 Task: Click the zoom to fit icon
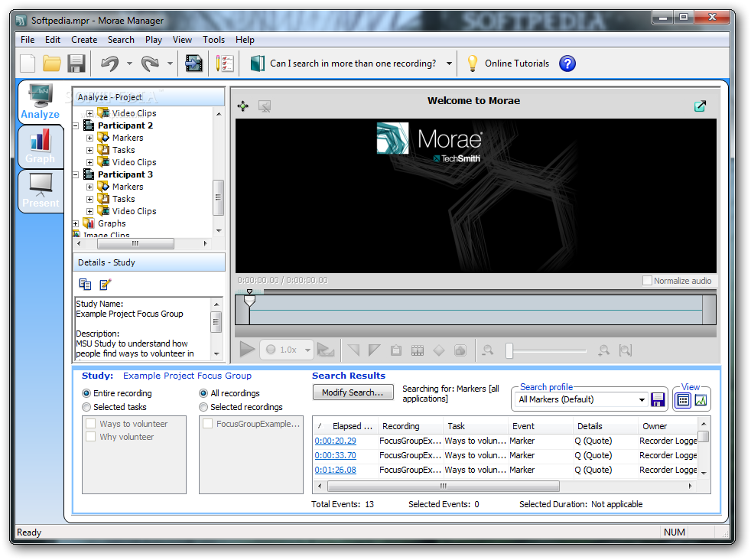[625, 350]
